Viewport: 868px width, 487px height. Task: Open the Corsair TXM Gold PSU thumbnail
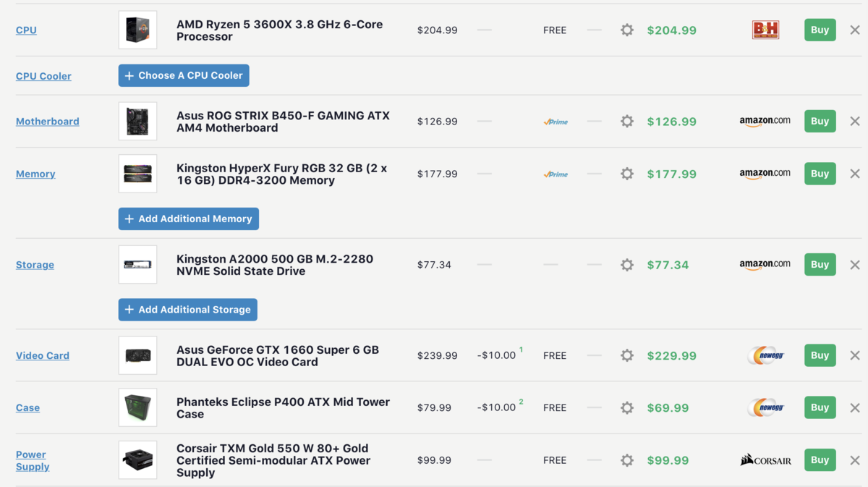click(x=137, y=460)
